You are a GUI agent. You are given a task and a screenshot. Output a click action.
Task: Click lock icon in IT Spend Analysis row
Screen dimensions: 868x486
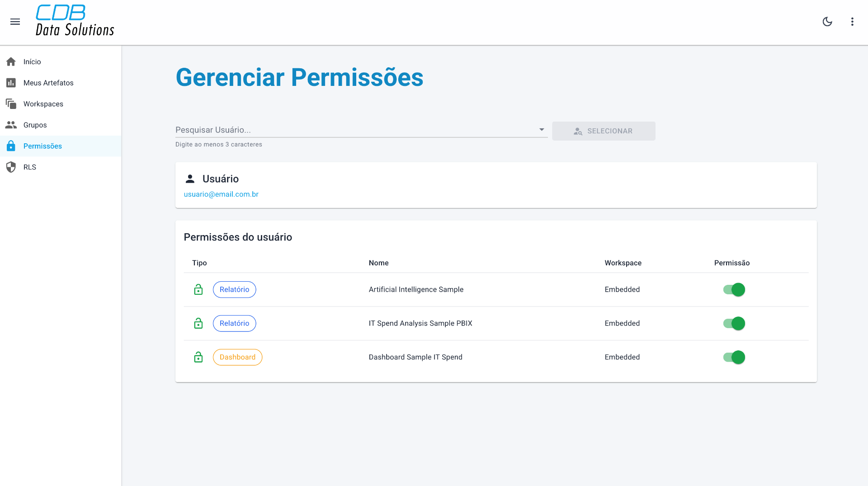[x=198, y=323]
